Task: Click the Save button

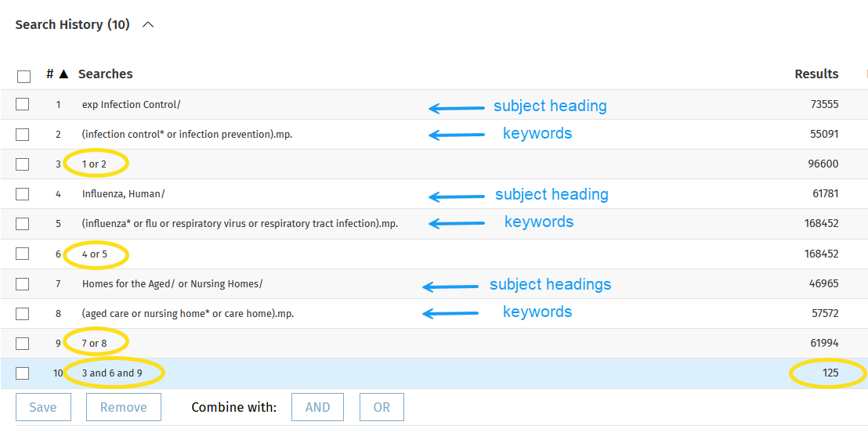Action: click(x=43, y=407)
